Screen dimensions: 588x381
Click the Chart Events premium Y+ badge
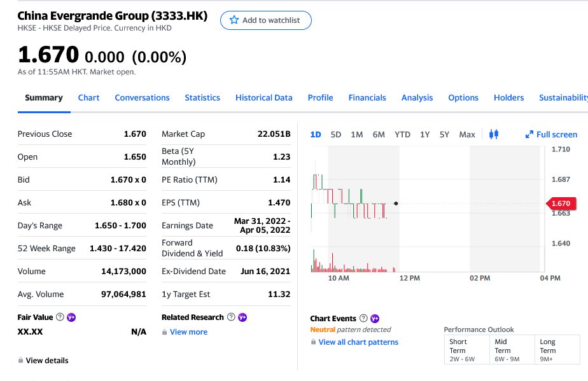pyautogui.click(x=375, y=319)
